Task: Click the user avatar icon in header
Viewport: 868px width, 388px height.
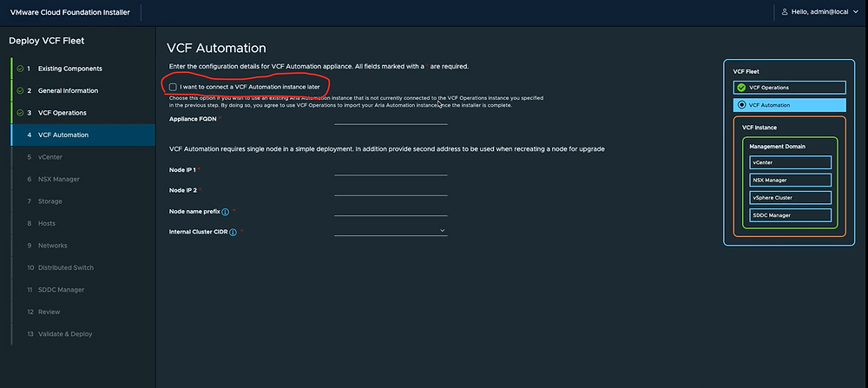Action: [x=785, y=12]
